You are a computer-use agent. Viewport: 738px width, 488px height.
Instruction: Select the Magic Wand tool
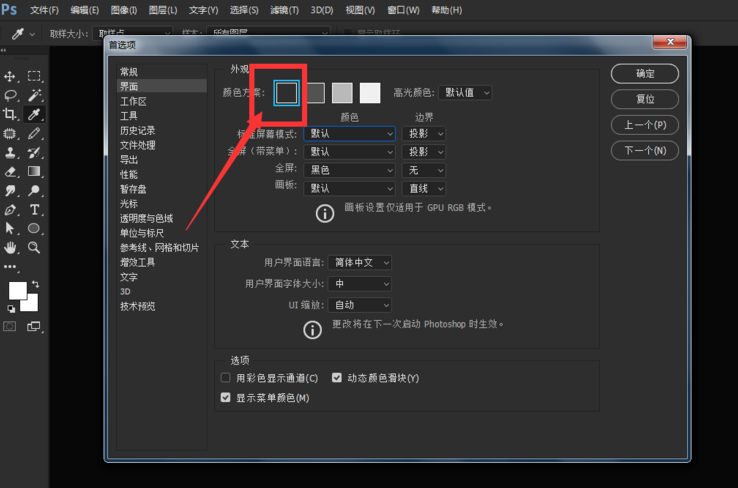34,96
